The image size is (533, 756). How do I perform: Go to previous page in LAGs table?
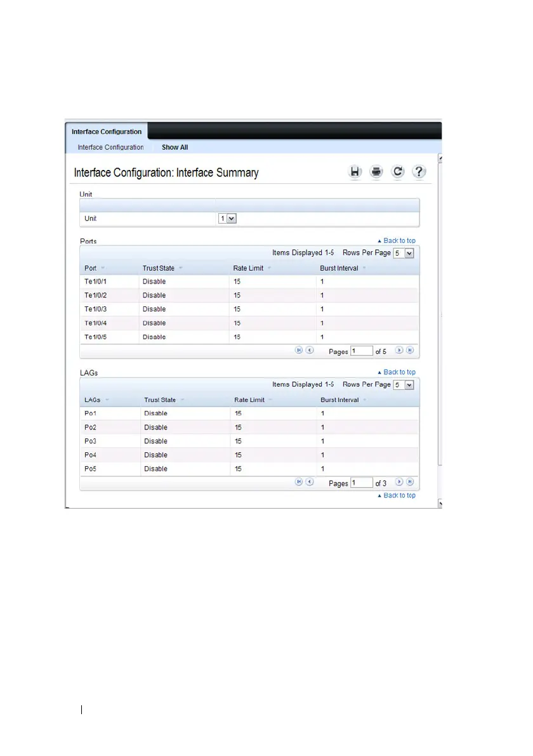point(310,482)
